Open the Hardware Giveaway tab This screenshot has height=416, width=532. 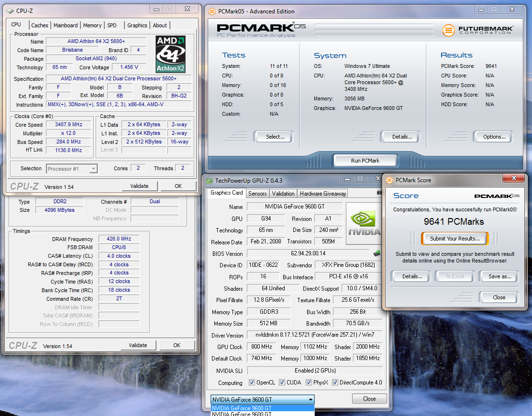(x=322, y=194)
